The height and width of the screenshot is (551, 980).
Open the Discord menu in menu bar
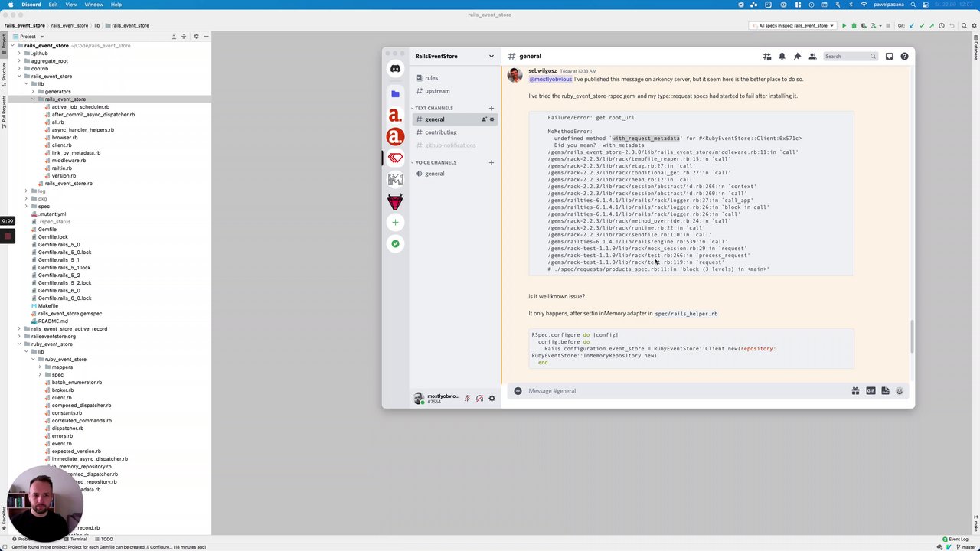[31, 5]
